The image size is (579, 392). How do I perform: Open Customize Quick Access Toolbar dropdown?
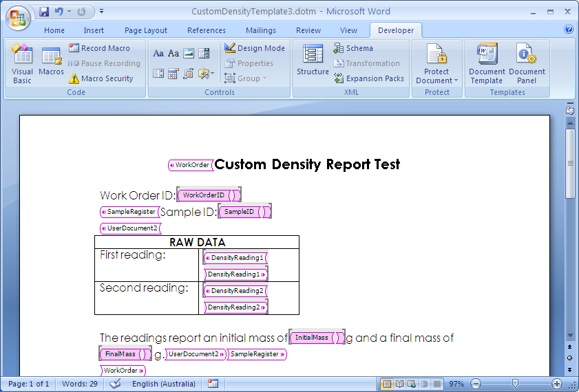102,12
